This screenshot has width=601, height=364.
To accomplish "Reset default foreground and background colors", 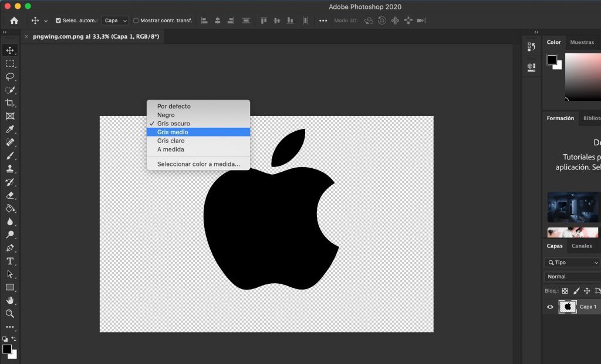I will tap(5, 339).
